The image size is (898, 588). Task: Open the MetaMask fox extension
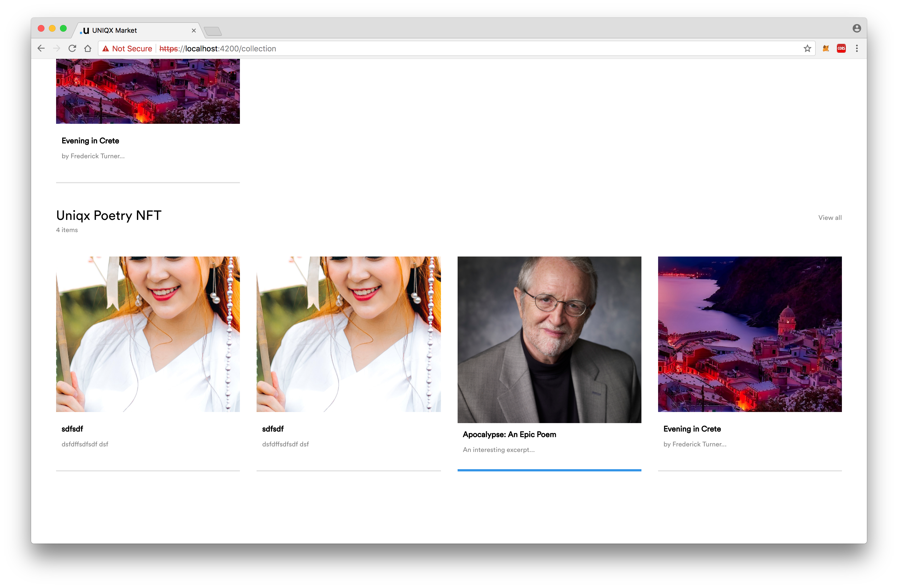826,48
